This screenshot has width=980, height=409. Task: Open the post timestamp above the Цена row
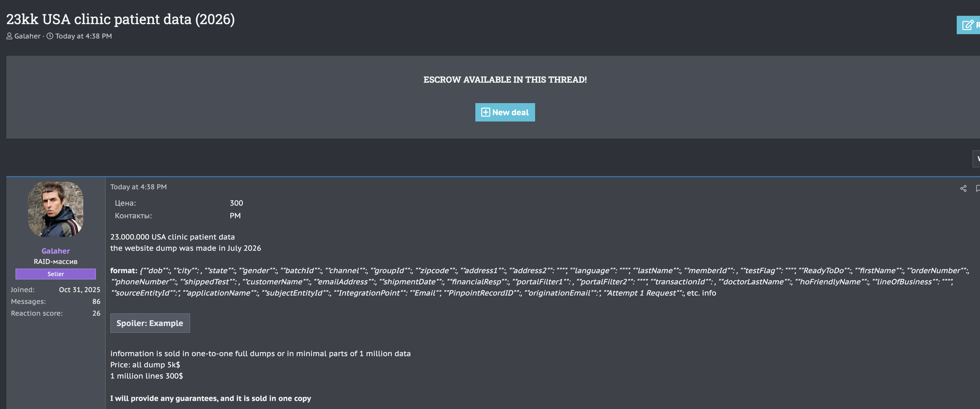138,187
